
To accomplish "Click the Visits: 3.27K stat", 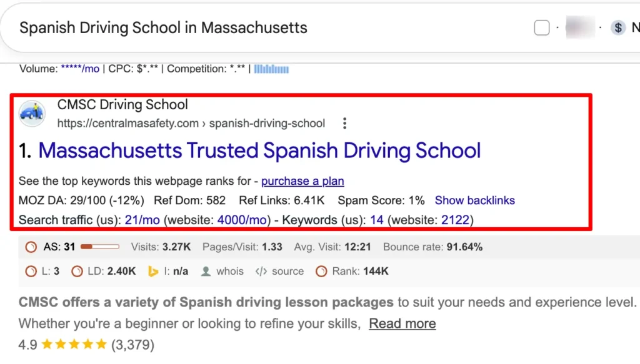I will (x=161, y=247).
